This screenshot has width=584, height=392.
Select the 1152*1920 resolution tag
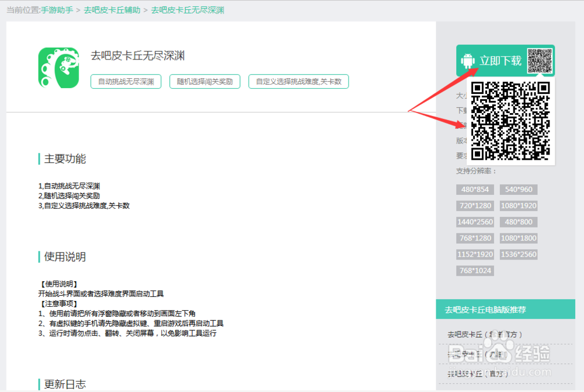[475, 254]
